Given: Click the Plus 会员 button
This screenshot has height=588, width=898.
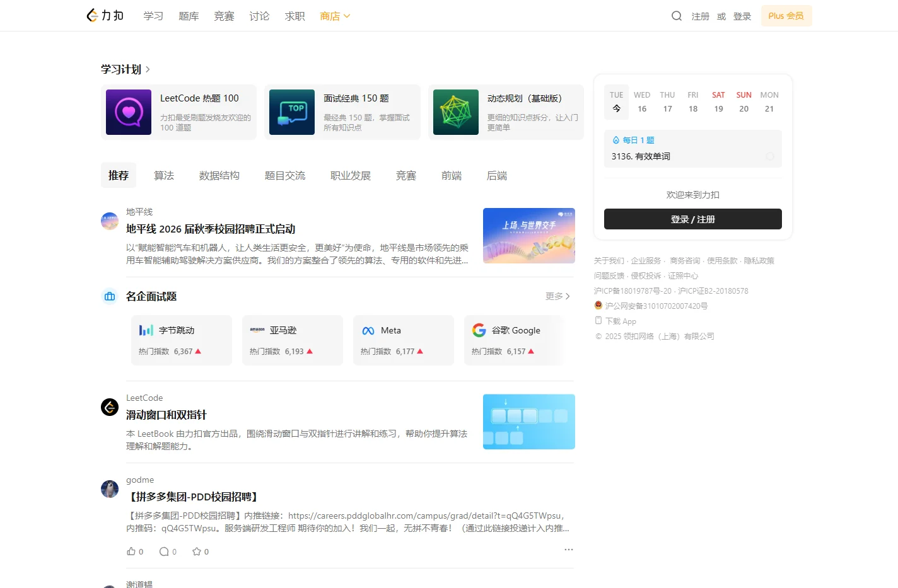Looking at the screenshot, I should click(x=786, y=16).
